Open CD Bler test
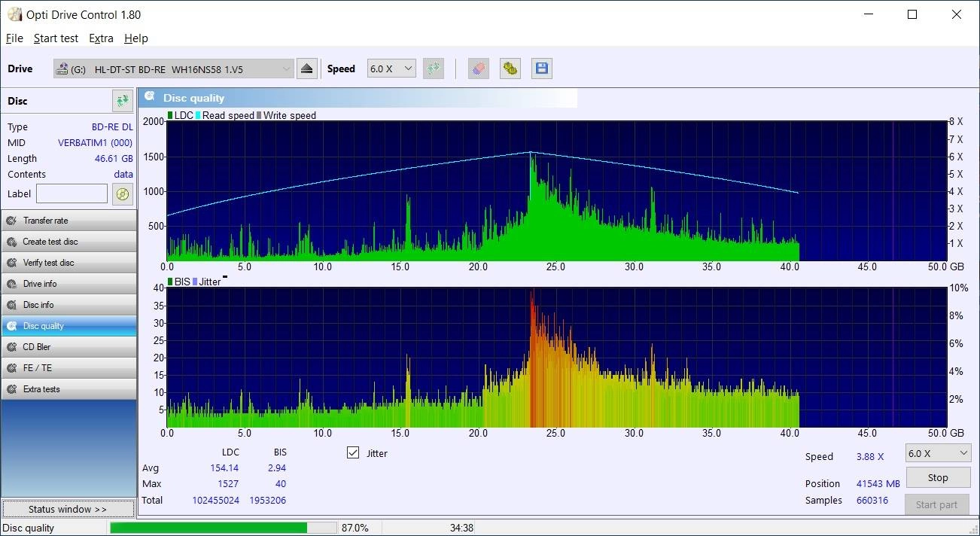 (68, 347)
